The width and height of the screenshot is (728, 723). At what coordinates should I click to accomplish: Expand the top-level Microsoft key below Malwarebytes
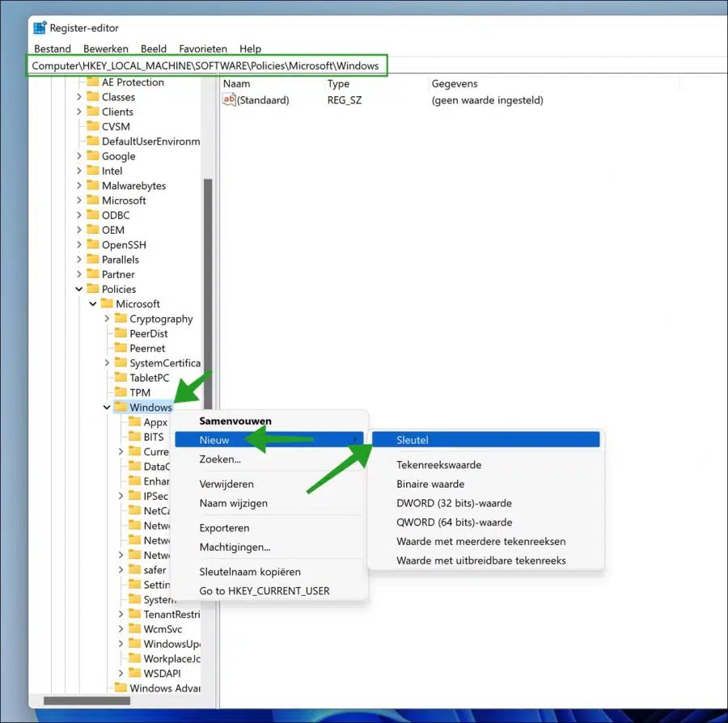(79, 201)
